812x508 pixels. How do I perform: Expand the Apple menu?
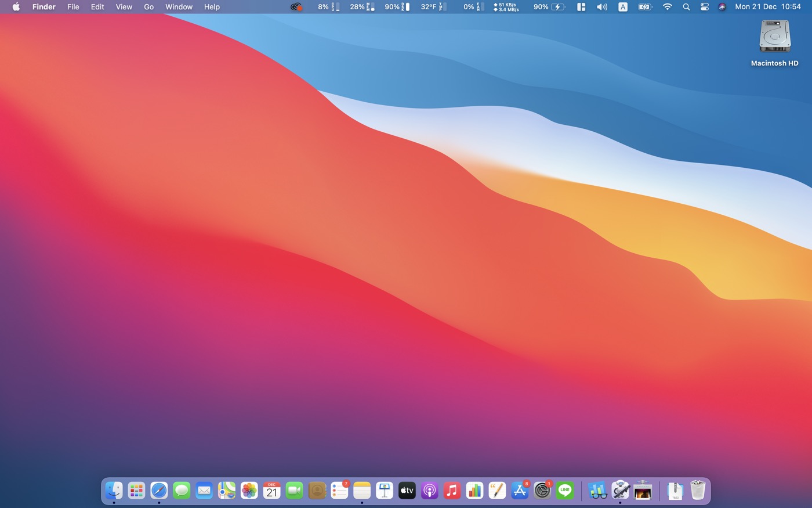(x=16, y=7)
